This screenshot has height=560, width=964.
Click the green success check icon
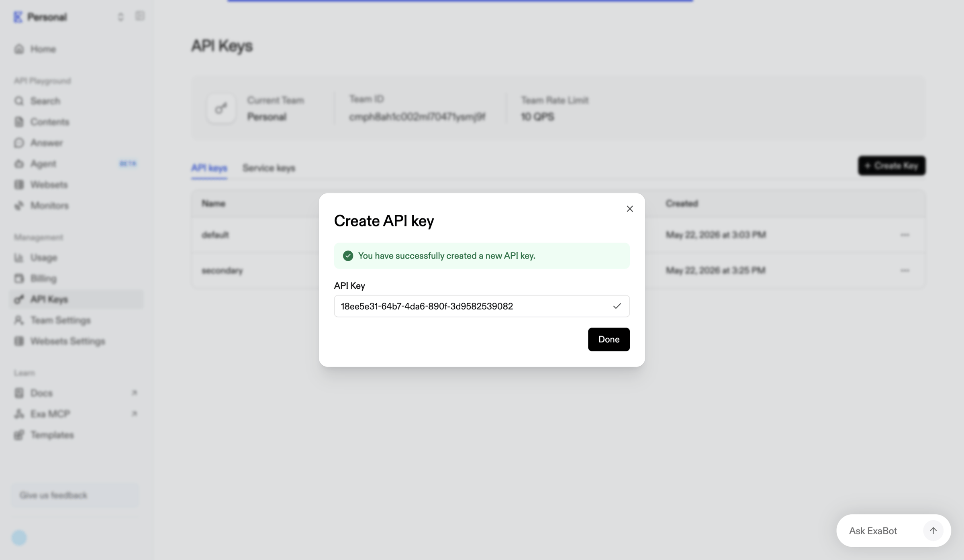[x=348, y=256]
